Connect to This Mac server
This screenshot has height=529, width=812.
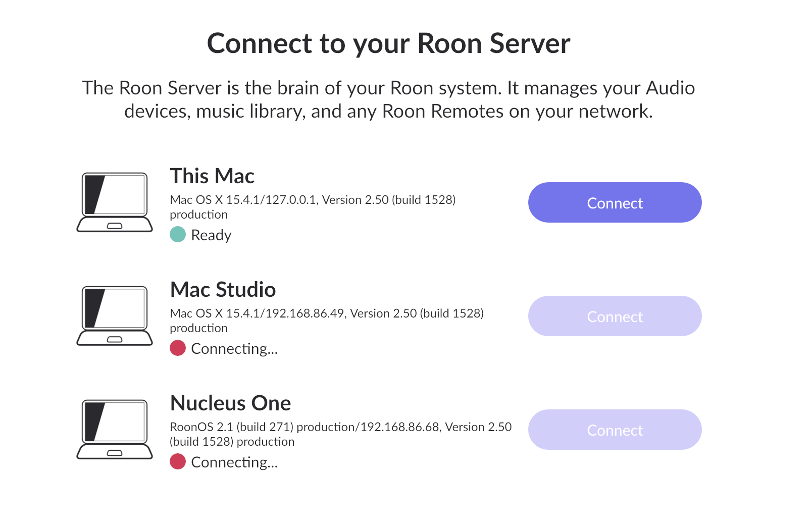point(615,202)
